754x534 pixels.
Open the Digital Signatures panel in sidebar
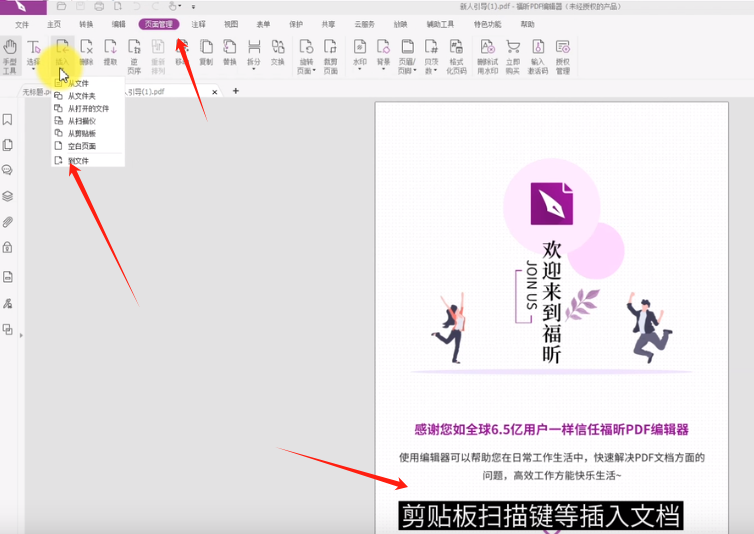7,304
